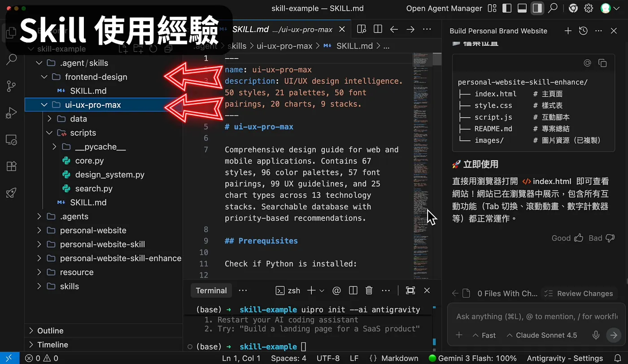628x364 pixels.
Task: Click Open Agent Manager button
Action: (444, 8)
